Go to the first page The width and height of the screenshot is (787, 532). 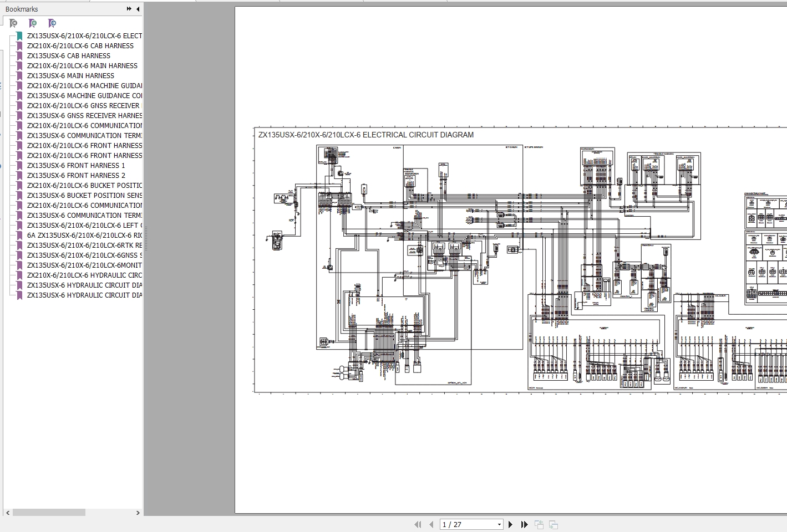(418, 524)
